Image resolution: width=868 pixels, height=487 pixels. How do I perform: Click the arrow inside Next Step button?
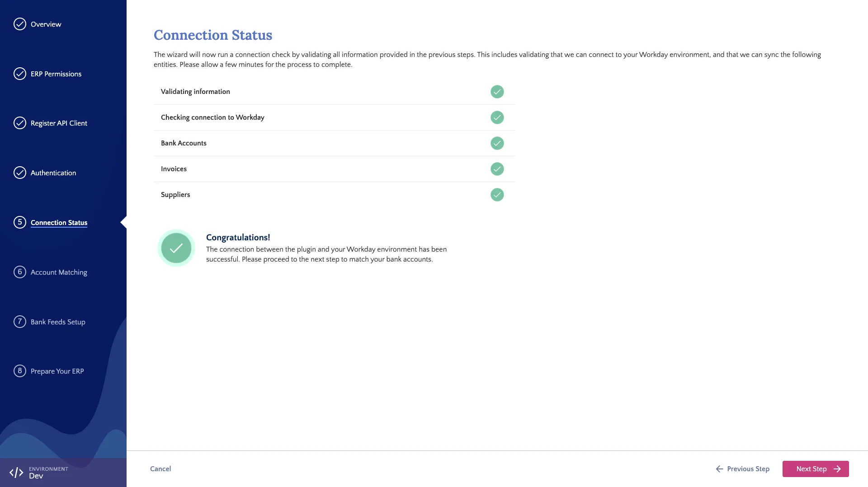coord(837,469)
